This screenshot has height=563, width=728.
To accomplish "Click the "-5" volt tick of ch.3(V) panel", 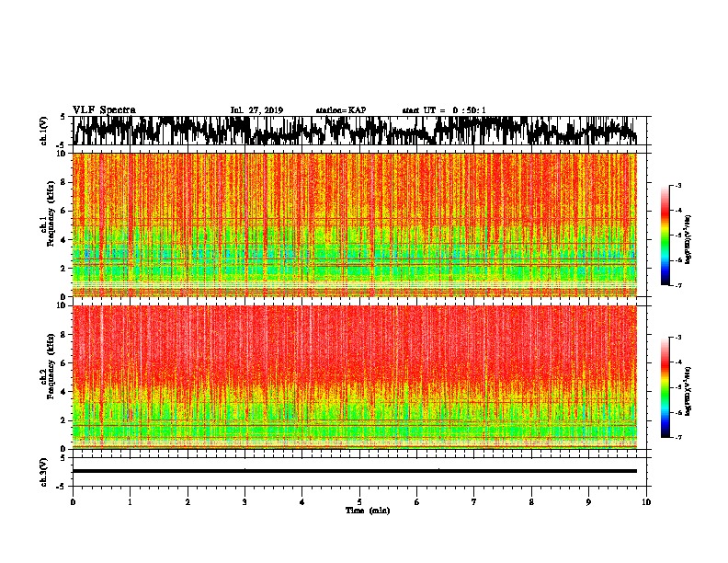I will [x=62, y=487].
